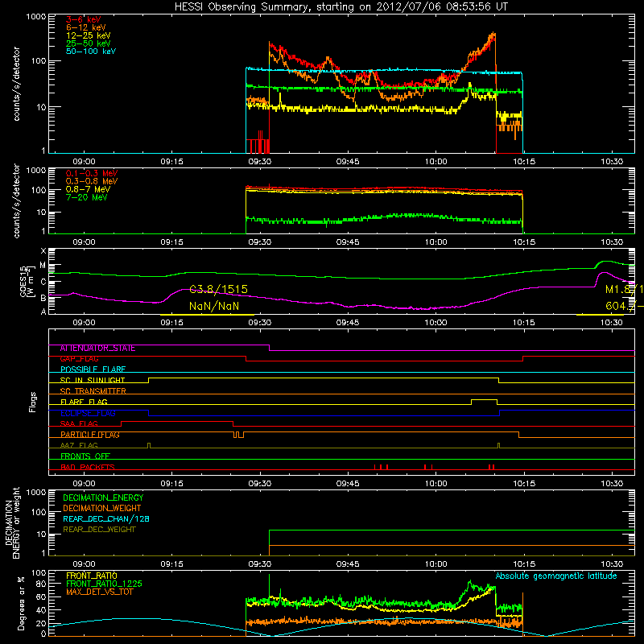Select the REAR_DEC_CHAN/128 legend label
This screenshot has width=644, height=644.
(x=106, y=519)
